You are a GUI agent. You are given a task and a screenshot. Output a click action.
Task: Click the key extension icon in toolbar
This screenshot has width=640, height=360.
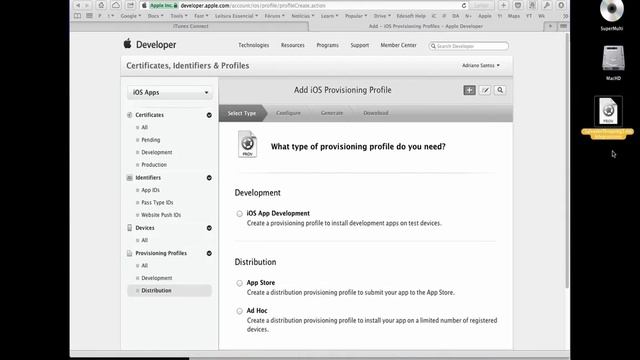pyautogui.click(x=547, y=5)
